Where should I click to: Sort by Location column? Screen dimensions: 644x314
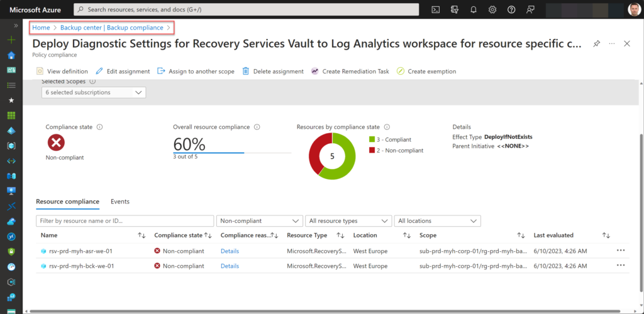(407, 235)
